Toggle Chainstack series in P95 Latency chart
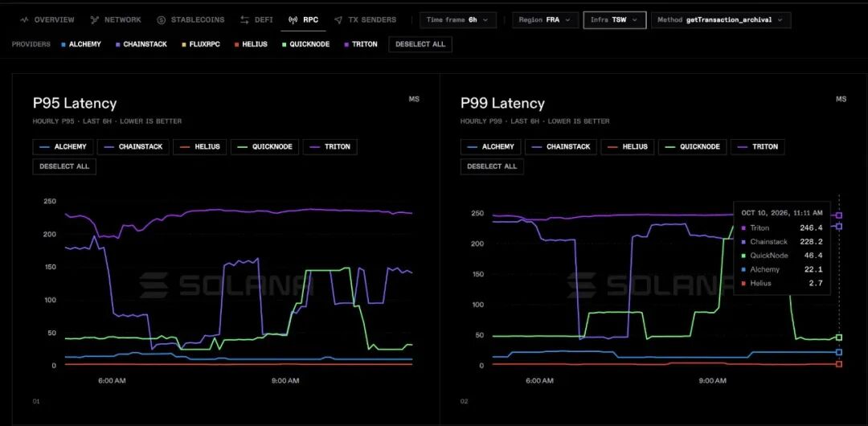This screenshot has width=868, height=426. tap(133, 147)
